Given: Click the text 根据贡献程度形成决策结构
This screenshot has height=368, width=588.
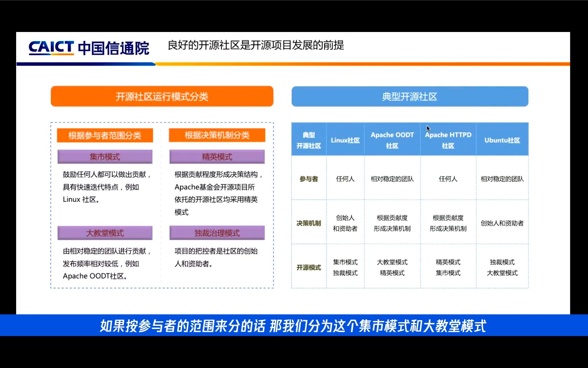Looking at the screenshot, I should 216,174.
